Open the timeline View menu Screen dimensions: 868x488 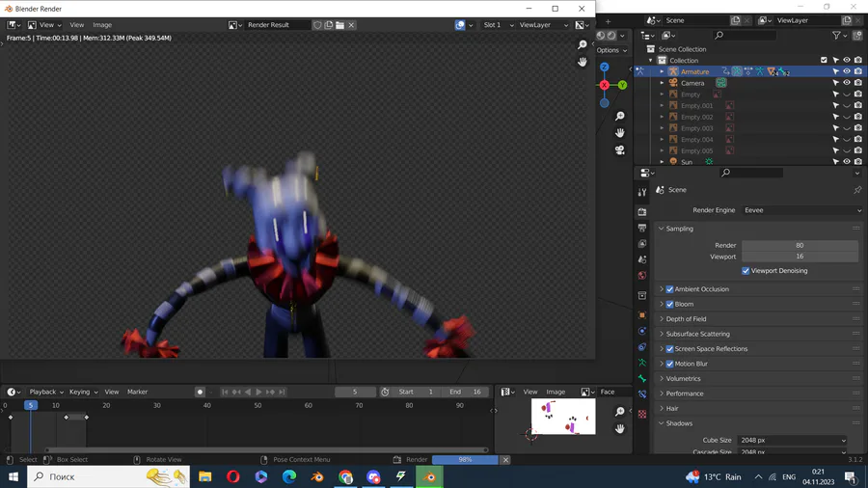pyautogui.click(x=111, y=392)
